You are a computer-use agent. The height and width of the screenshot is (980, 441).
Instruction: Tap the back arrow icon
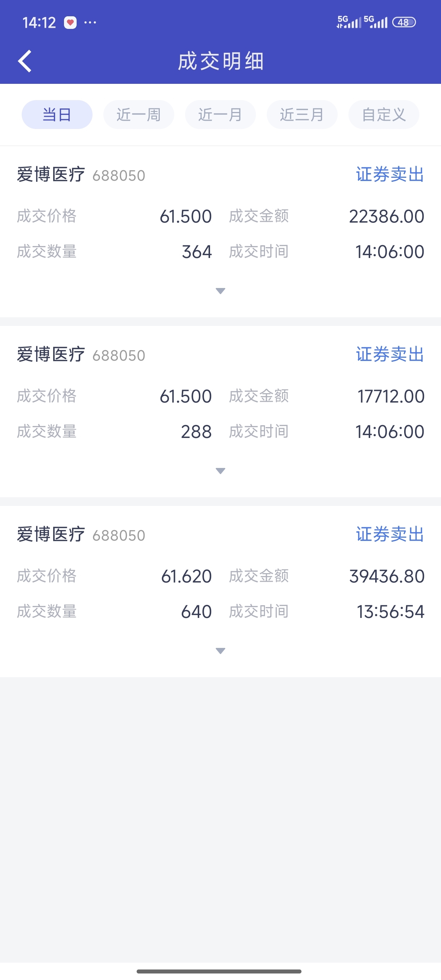(x=25, y=61)
